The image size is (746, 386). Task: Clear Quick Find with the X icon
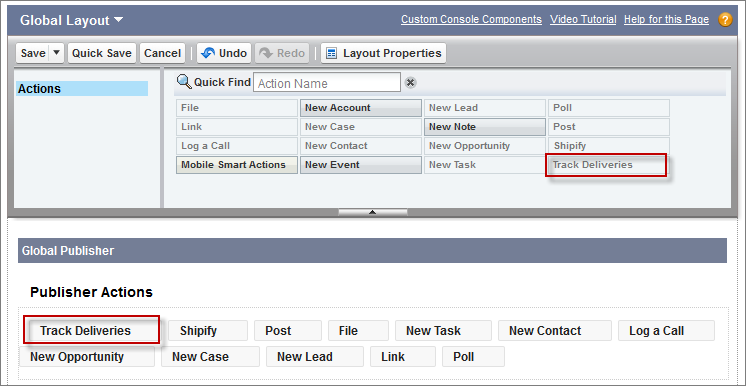(410, 83)
